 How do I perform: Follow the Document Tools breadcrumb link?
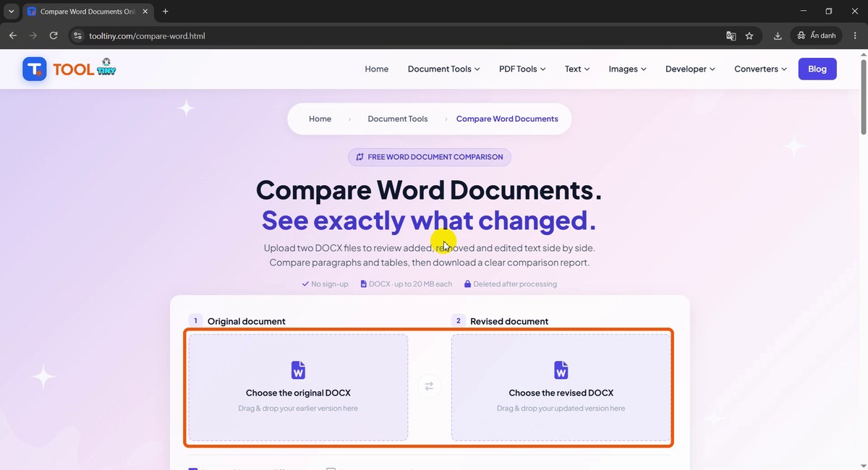point(398,119)
